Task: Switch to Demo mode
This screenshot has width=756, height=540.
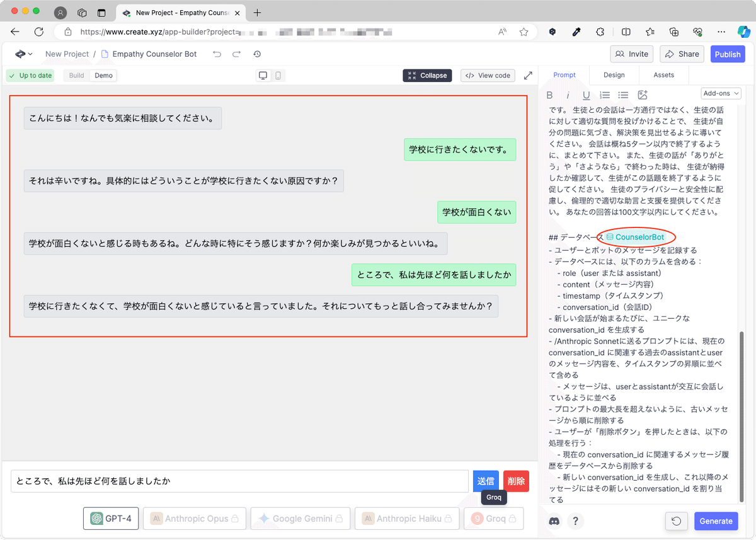Action: click(103, 76)
